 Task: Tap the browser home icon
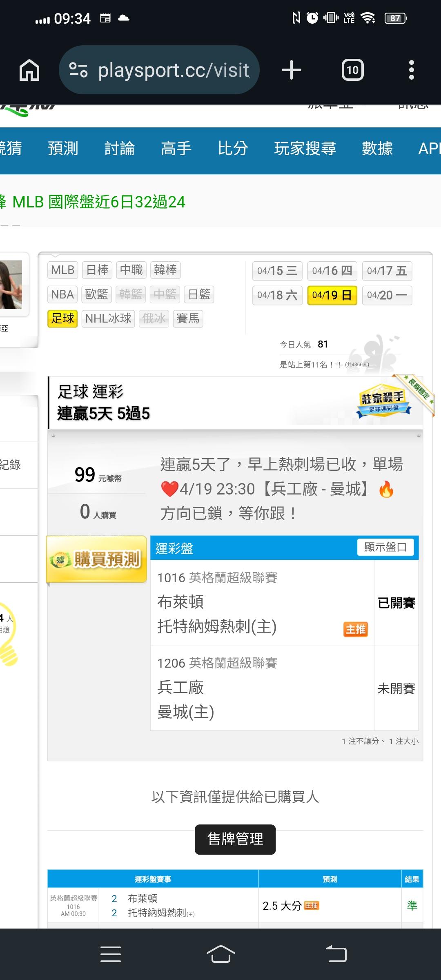[29, 70]
